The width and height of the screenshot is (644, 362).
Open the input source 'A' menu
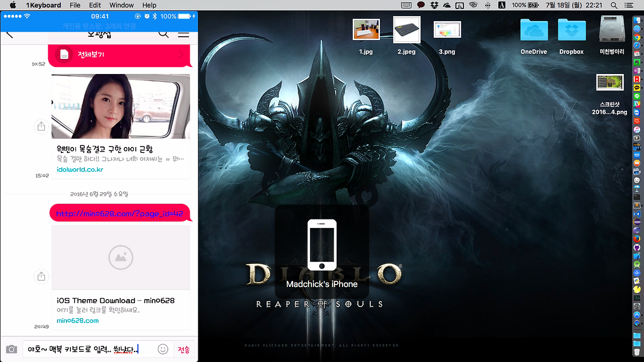pyautogui.click(x=502, y=5)
